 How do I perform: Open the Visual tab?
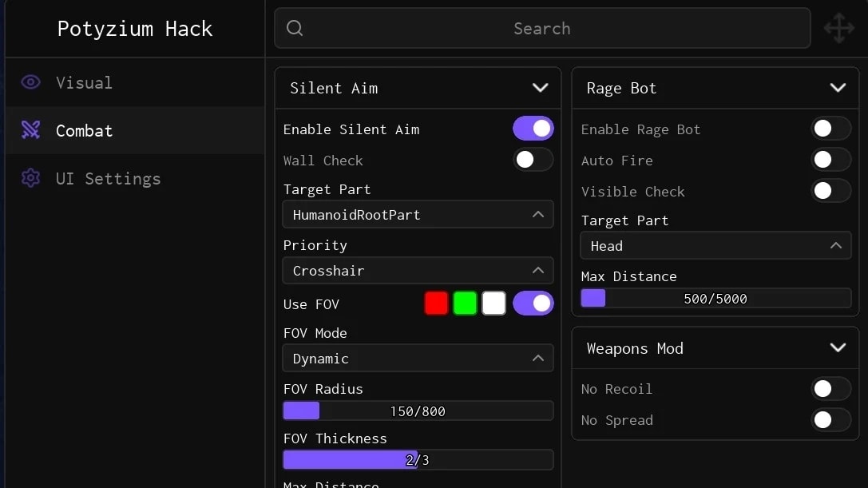(x=135, y=82)
